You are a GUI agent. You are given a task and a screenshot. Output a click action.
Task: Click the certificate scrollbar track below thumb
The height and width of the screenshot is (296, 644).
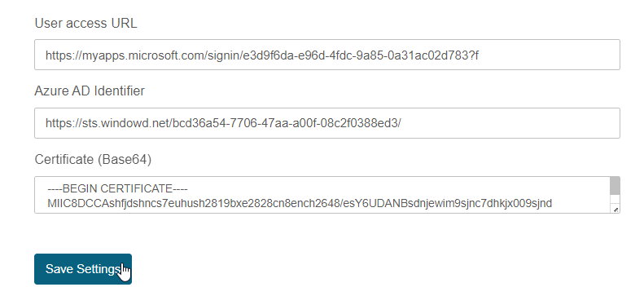tap(615, 200)
